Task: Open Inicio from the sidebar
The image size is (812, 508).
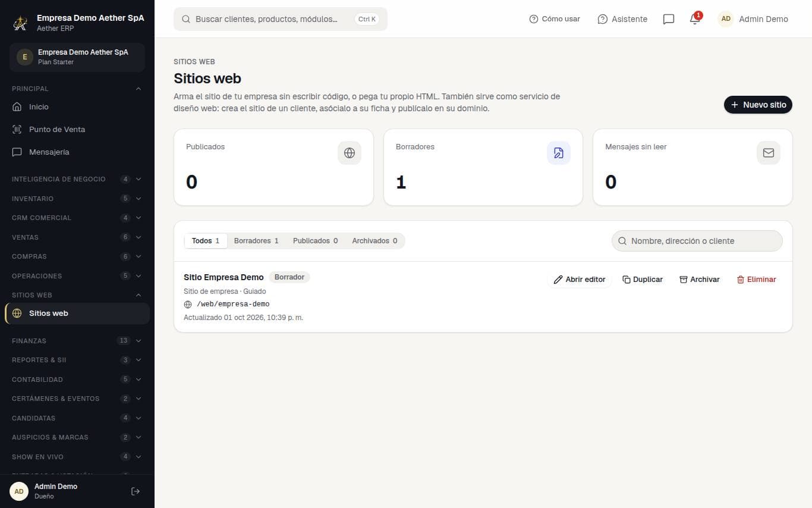Action: pos(77,107)
